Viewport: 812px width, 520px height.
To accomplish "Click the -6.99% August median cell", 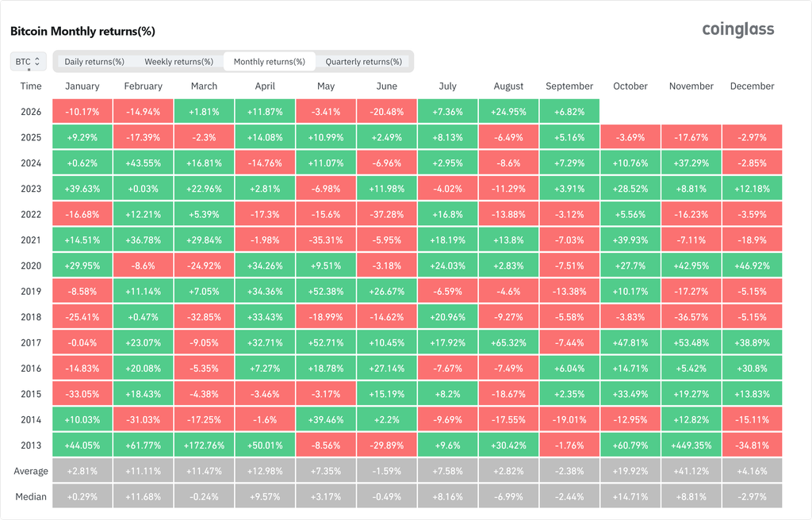I will [508, 496].
